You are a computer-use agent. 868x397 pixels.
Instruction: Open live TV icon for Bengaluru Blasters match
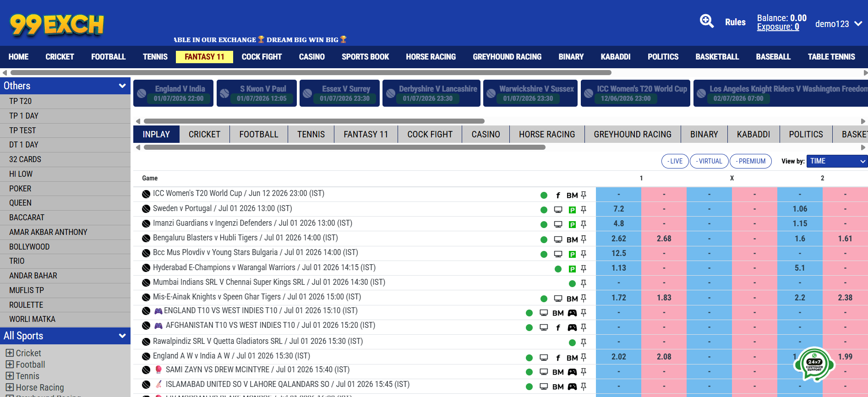[x=558, y=239]
